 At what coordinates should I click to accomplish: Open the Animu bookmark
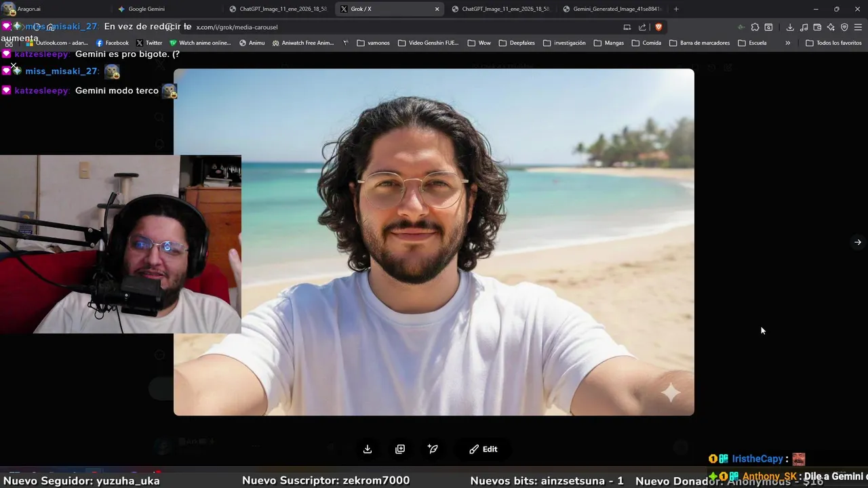[252, 43]
